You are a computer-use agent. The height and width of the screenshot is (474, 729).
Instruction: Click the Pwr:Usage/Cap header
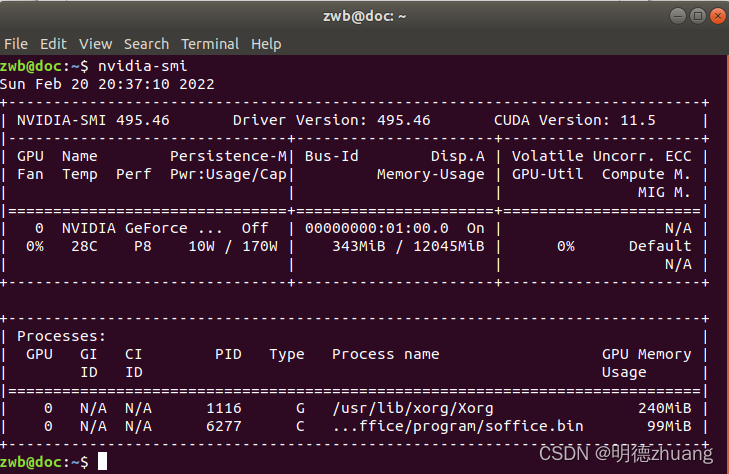pyautogui.click(x=228, y=174)
